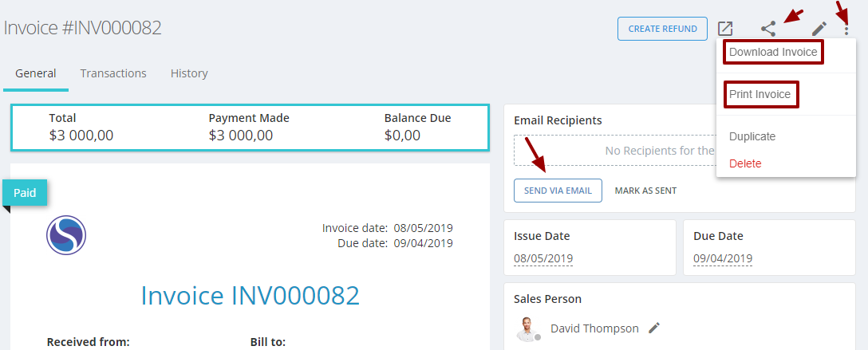Switch to the History tab
This screenshot has width=868, height=350.
[x=189, y=73]
